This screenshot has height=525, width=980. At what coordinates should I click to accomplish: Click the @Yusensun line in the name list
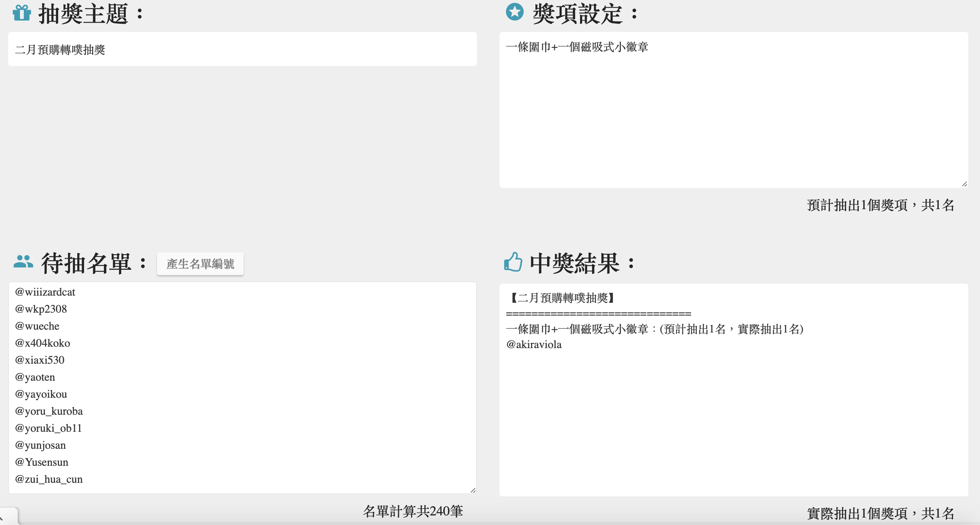click(42, 462)
